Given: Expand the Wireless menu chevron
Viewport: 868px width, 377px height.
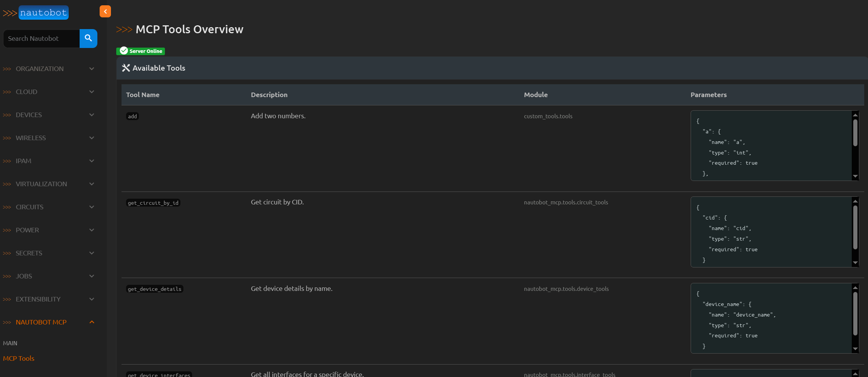Looking at the screenshot, I should coord(92,138).
